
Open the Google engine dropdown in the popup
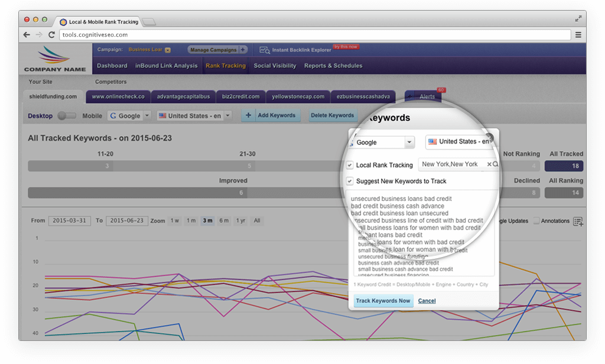409,142
